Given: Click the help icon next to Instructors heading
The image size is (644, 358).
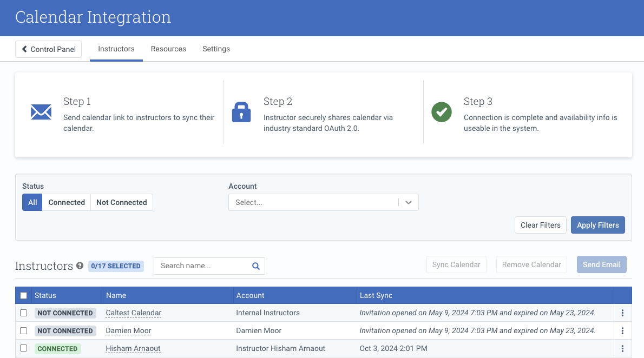Looking at the screenshot, I should 80,266.
